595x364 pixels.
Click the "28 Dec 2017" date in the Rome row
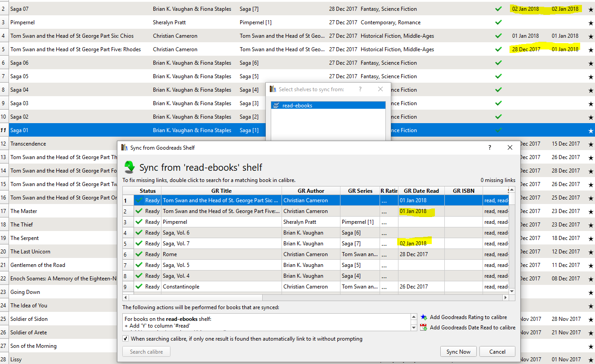click(413, 254)
